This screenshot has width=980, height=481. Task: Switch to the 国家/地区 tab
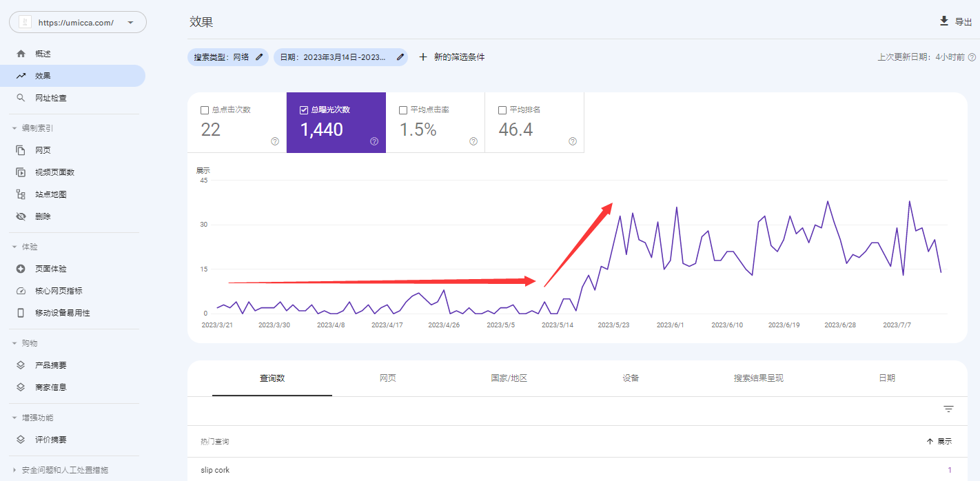coord(509,378)
